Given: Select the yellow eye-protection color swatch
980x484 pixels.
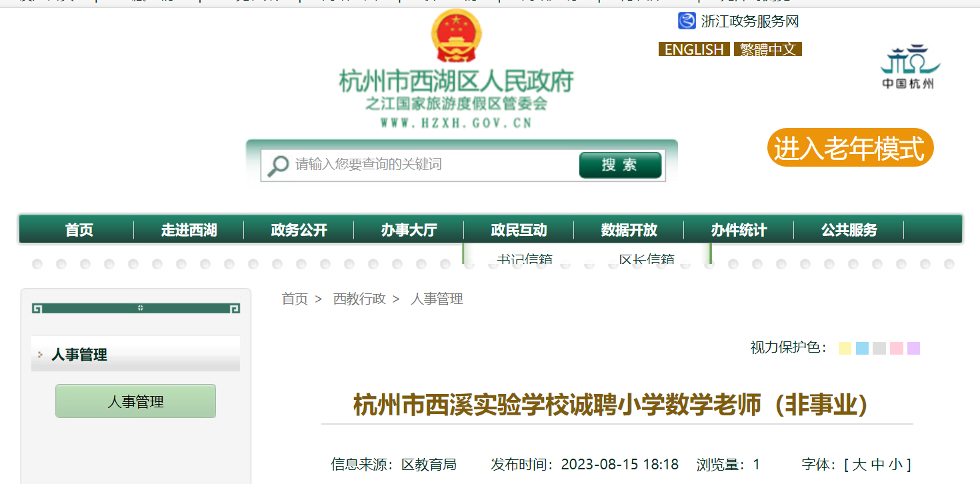Looking at the screenshot, I should [x=845, y=348].
